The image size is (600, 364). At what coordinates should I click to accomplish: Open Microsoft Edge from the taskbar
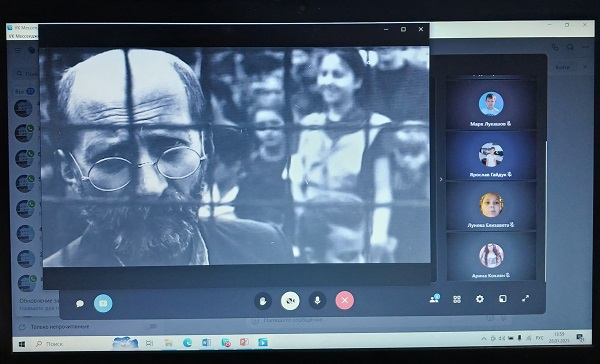(x=187, y=343)
